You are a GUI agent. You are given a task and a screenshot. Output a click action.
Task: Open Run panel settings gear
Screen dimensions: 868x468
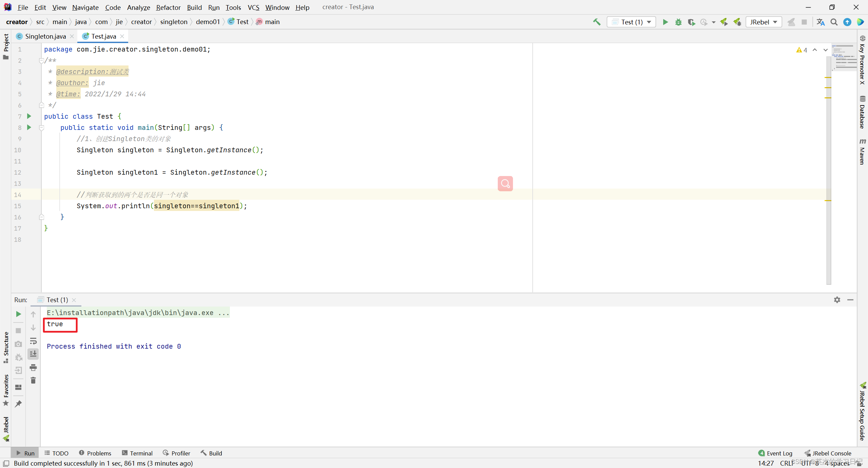coord(837,300)
